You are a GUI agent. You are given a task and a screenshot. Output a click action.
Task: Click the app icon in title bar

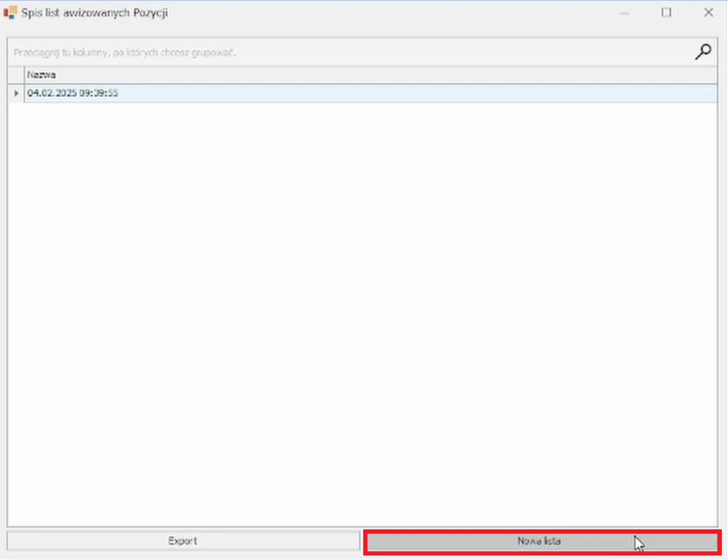coord(10,13)
